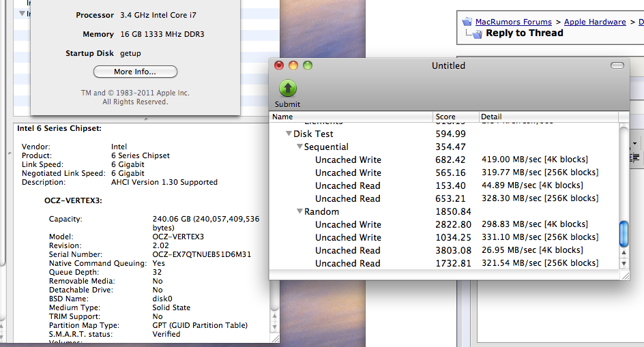Select the Sequential row
Viewport: 644px width, 347px height.
443,147
